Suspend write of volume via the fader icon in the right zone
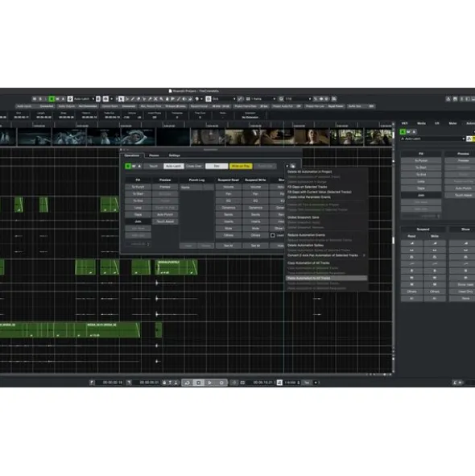 435,243
